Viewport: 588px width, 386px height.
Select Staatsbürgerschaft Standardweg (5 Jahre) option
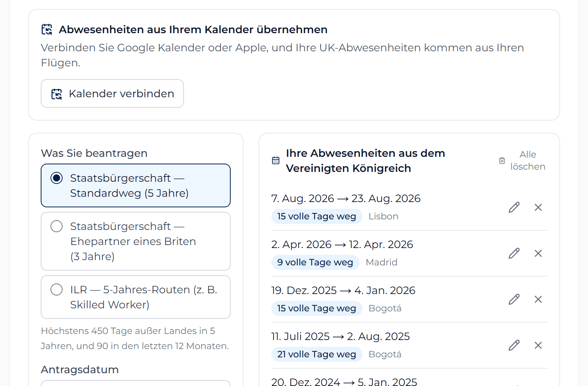(x=136, y=185)
